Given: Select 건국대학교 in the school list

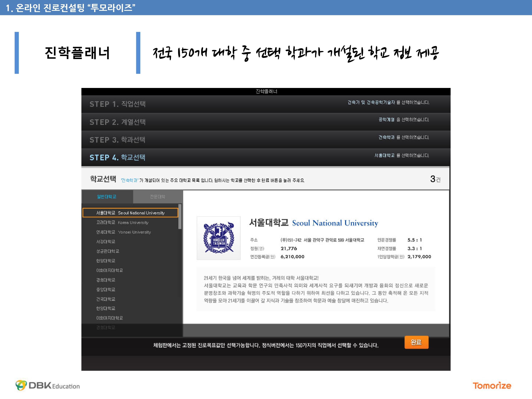Looking at the screenshot, I should point(106,299).
